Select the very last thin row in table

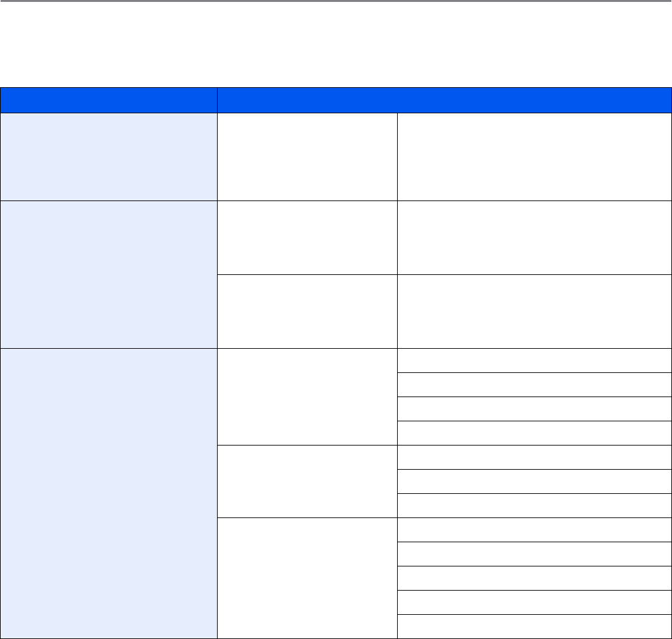534,626
